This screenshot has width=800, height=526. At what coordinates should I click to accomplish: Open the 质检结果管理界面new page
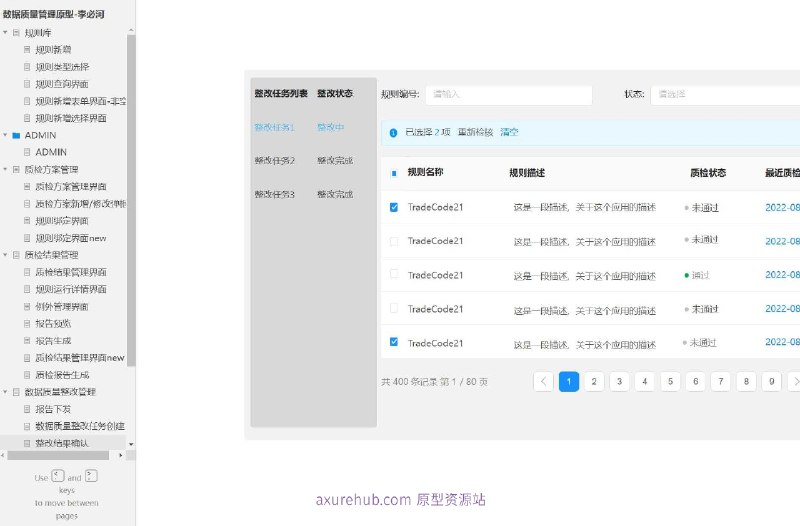[x=80, y=358]
